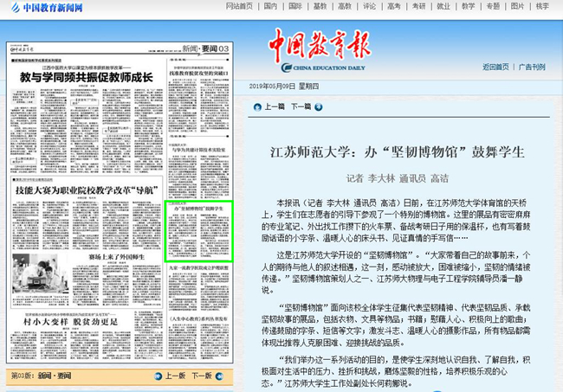Open the 高考 navigation item

pyautogui.click(x=394, y=6)
